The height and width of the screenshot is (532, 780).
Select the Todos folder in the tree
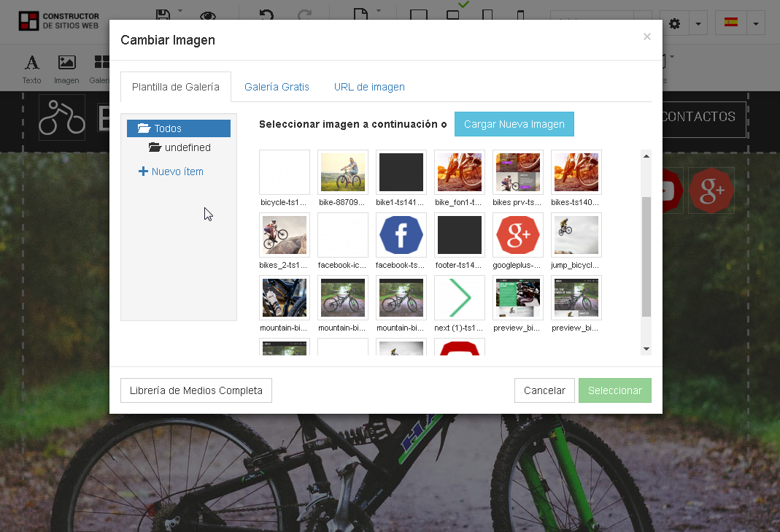(179, 128)
